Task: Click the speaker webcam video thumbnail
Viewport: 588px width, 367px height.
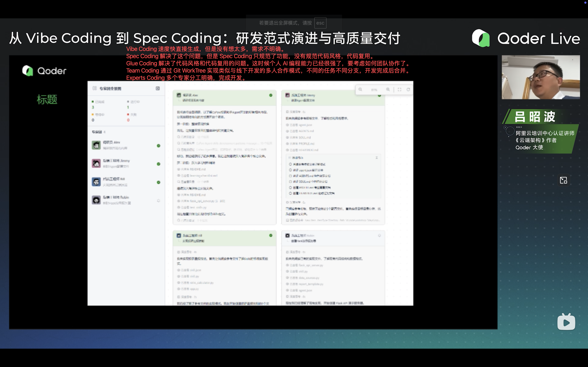Action: [541, 77]
